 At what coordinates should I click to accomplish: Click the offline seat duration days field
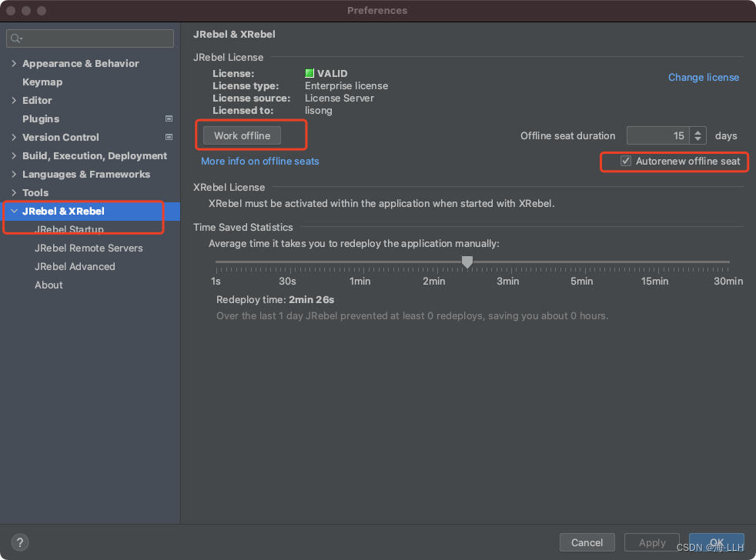(658, 135)
